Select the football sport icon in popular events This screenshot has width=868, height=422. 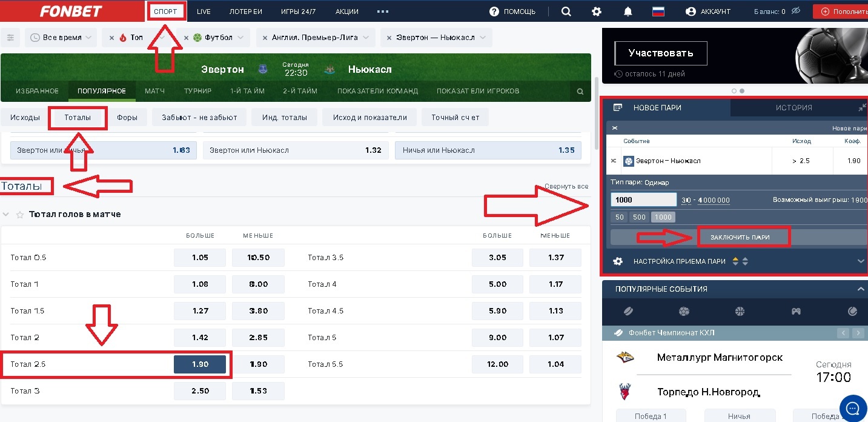tap(684, 312)
